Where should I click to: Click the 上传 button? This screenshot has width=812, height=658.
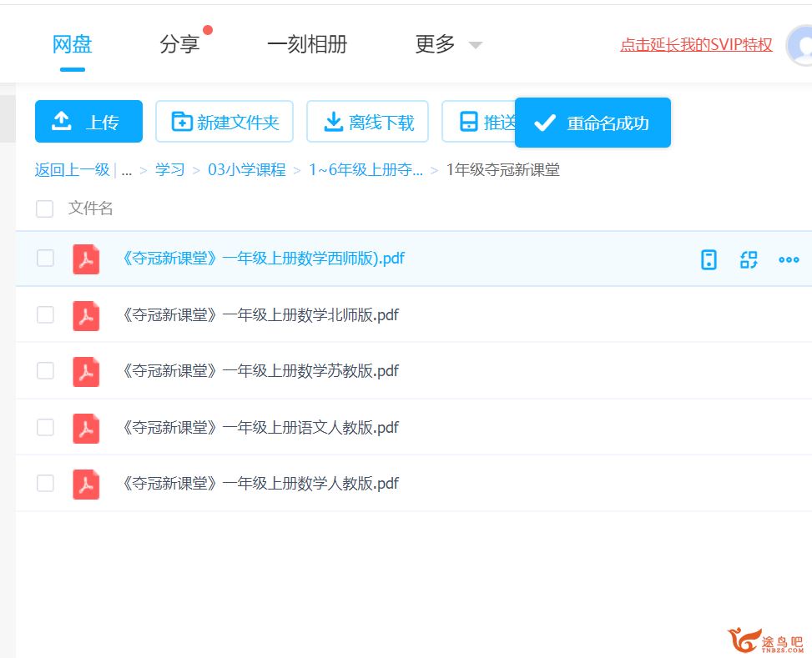pos(88,121)
